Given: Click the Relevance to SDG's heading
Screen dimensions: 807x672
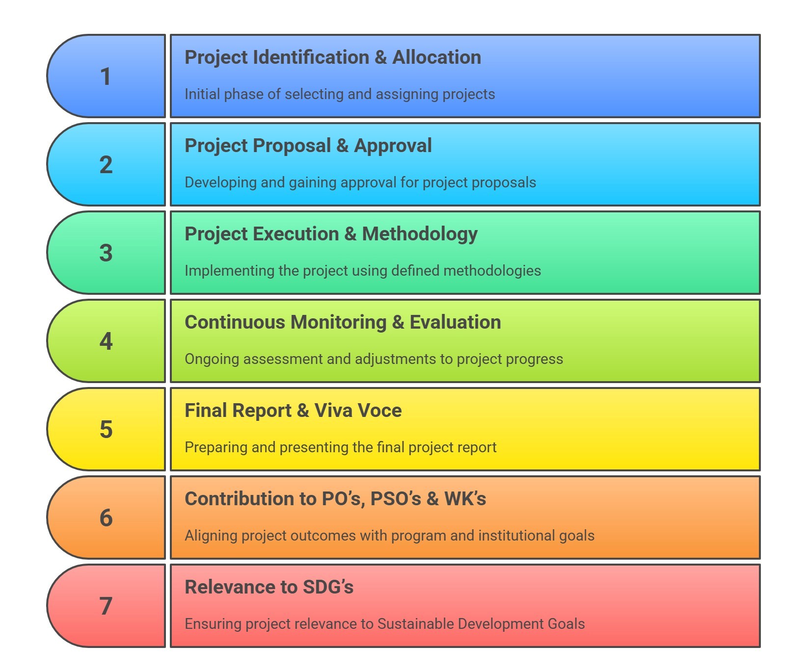Looking at the screenshot, I should click(x=269, y=587).
